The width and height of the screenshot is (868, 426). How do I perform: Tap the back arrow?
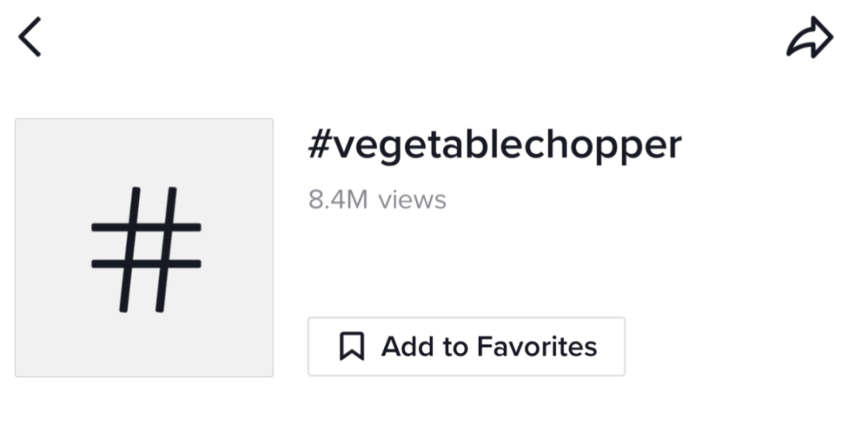[30, 39]
